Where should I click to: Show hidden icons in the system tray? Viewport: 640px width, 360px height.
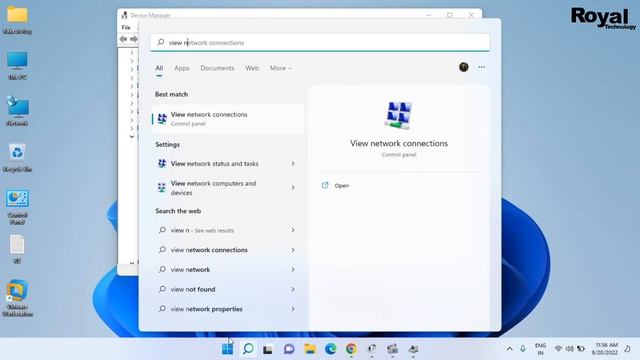click(x=509, y=349)
